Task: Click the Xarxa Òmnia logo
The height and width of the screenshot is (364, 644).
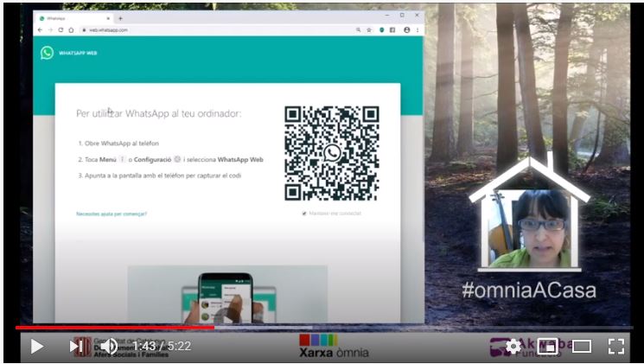Action: [334, 347]
